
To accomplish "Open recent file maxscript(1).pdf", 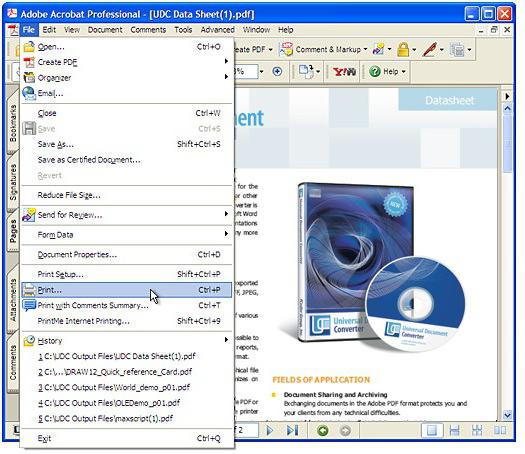I will click(127, 419).
